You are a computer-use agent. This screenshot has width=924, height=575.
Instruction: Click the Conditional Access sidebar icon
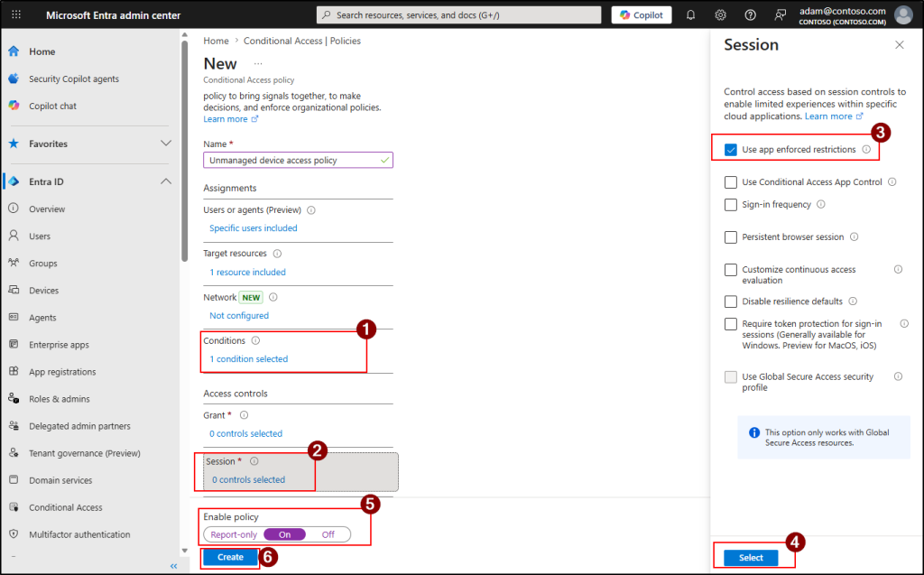click(x=14, y=506)
